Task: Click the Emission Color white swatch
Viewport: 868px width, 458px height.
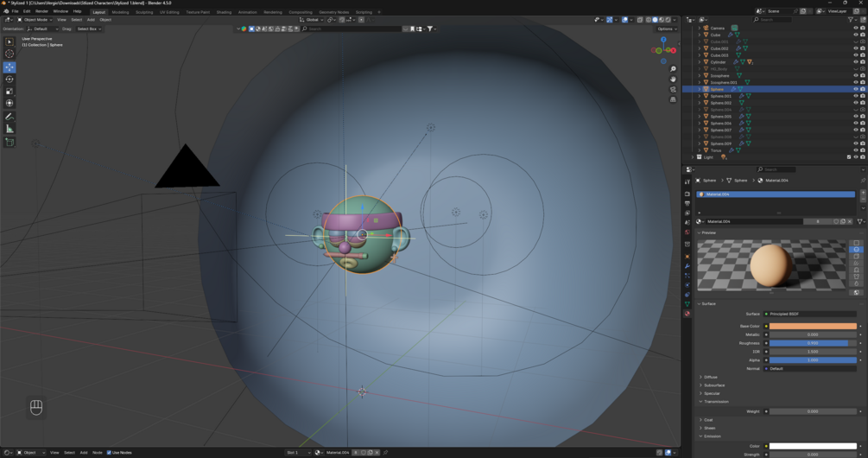Action: (x=813, y=446)
